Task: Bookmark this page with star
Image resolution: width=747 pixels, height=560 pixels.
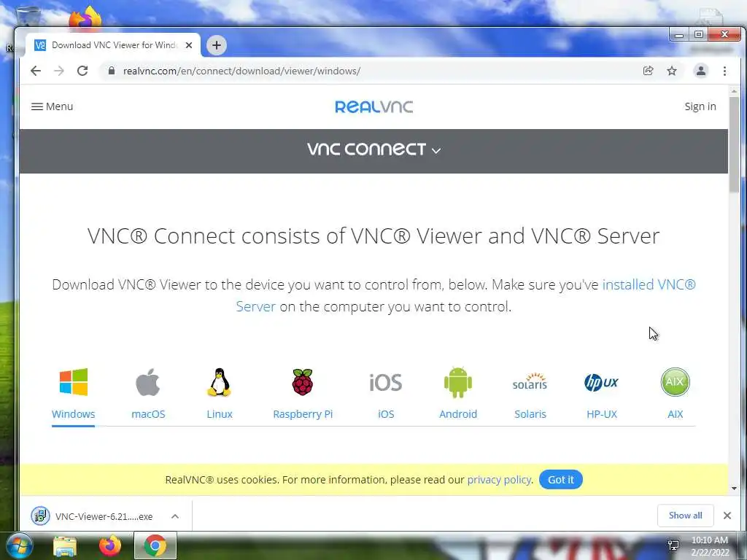Action: click(672, 71)
